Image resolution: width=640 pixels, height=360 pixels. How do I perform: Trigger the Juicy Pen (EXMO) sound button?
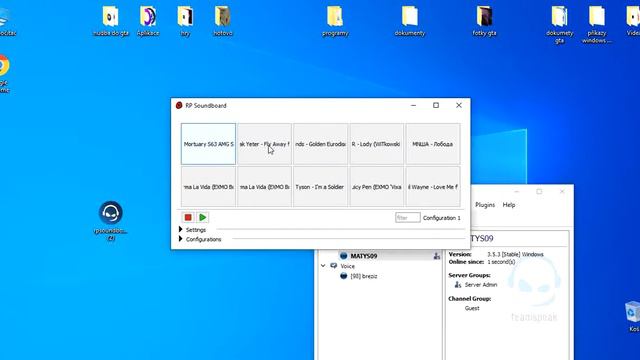click(x=376, y=187)
